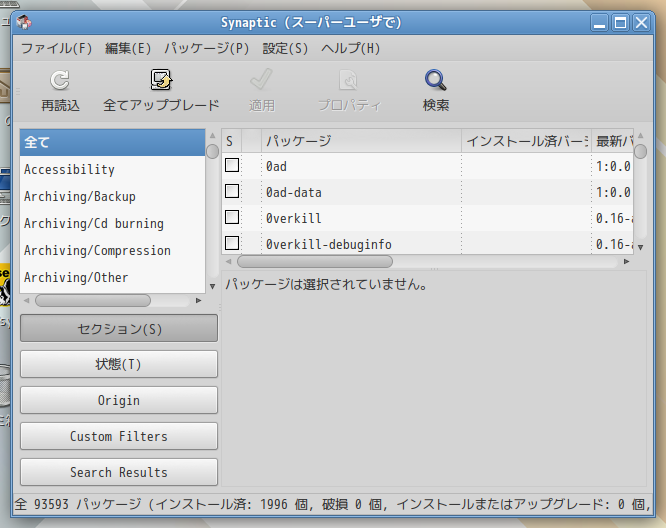Open the 編集(E) menu
Viewport: 666px width, 528px height.
[128, 48]
